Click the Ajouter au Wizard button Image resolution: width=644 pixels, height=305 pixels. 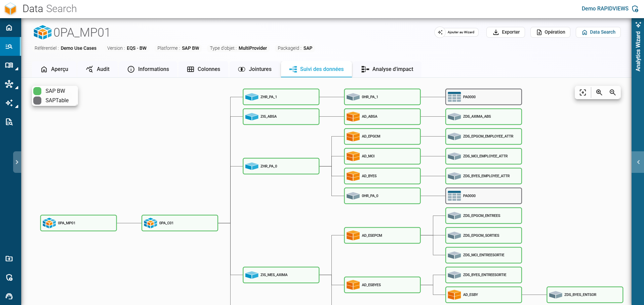click(x=456, y=32)
